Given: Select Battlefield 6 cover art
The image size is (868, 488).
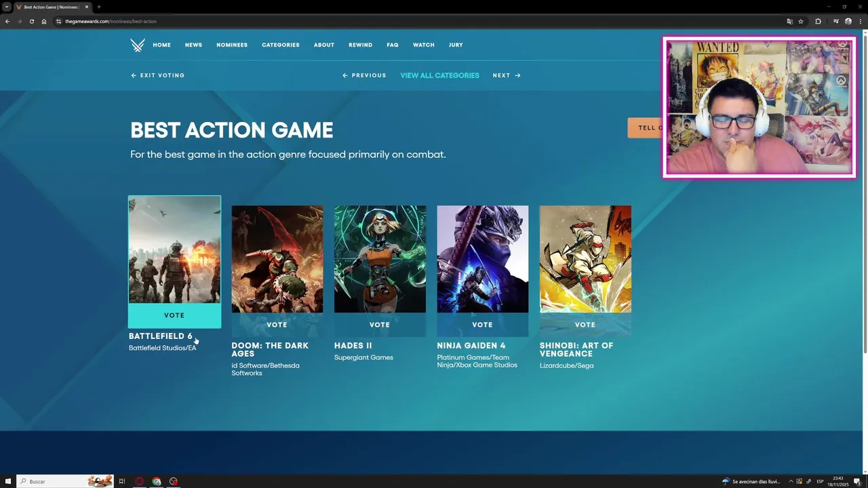Looking at the screenshot, I should [x=174, y=249].
